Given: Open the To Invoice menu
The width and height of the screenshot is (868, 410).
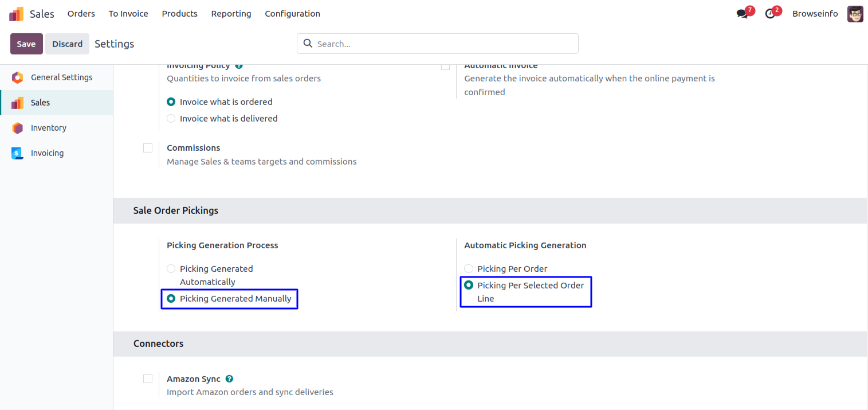Looking at the screenshot, I should click(128, 14).
